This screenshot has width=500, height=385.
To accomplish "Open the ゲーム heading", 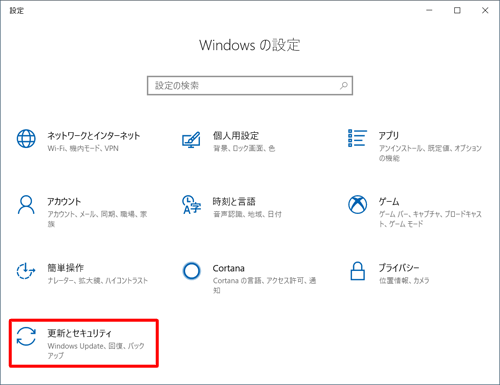I will (x=389, y=202).
